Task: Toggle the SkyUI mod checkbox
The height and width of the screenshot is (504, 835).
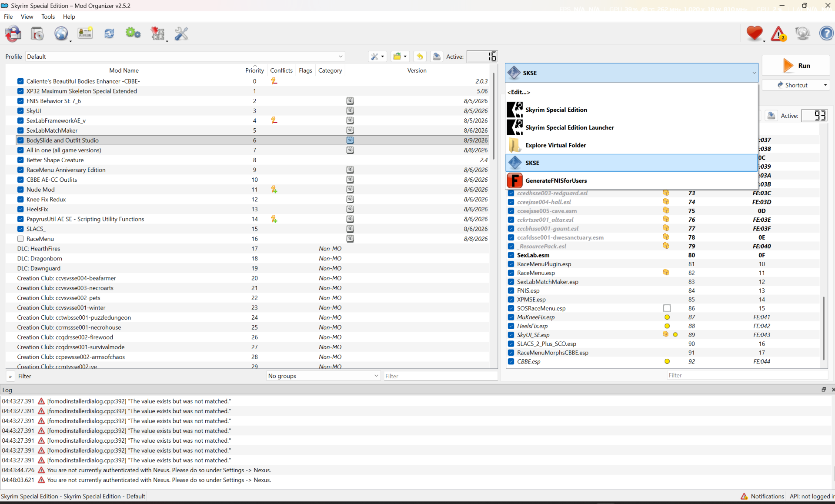Action: [x=20, y=111]
